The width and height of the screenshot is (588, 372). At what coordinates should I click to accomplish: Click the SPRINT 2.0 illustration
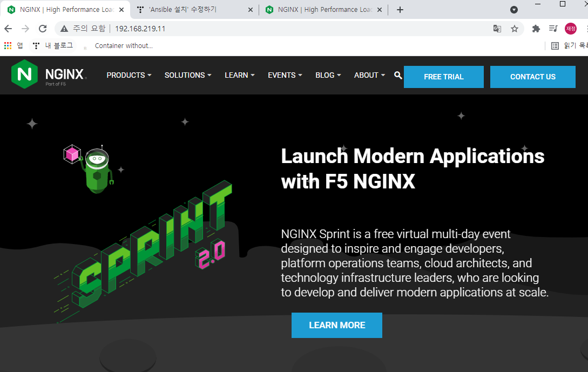(x=144, y=251)
